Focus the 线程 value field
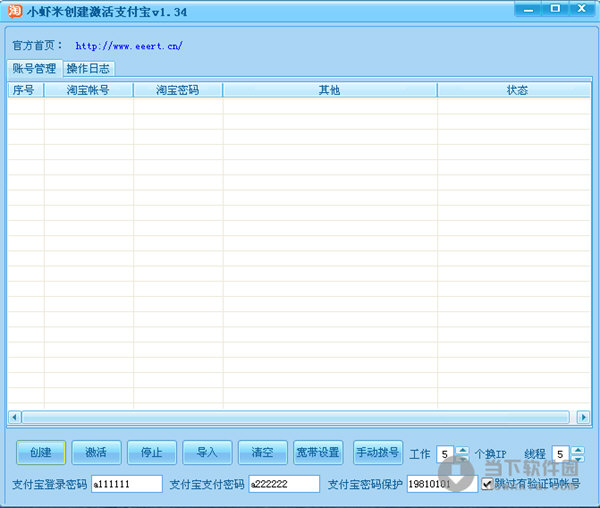Screen dimensions: 600x508 pyautogui.click(x=561, y=454)
